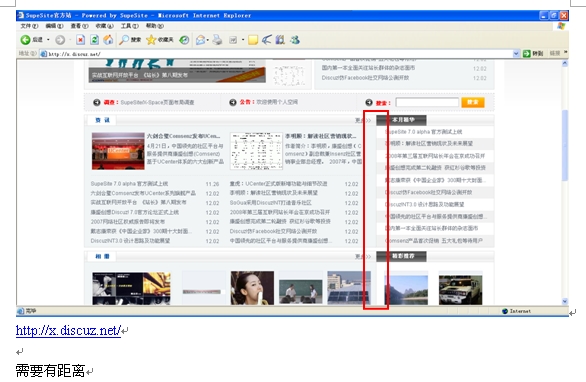Click the Home house icon

pos(108,40)
